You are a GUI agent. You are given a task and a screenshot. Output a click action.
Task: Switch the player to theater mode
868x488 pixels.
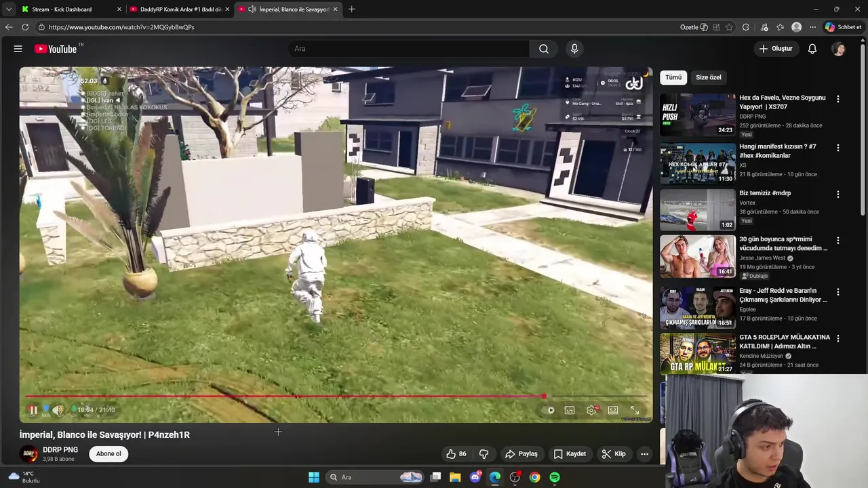[x=613, y=410]
